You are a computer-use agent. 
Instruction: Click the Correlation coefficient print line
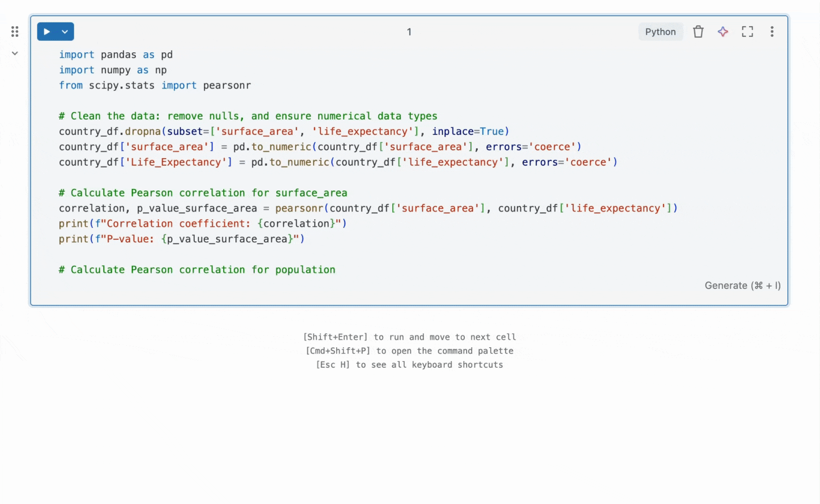pos(201,224)
